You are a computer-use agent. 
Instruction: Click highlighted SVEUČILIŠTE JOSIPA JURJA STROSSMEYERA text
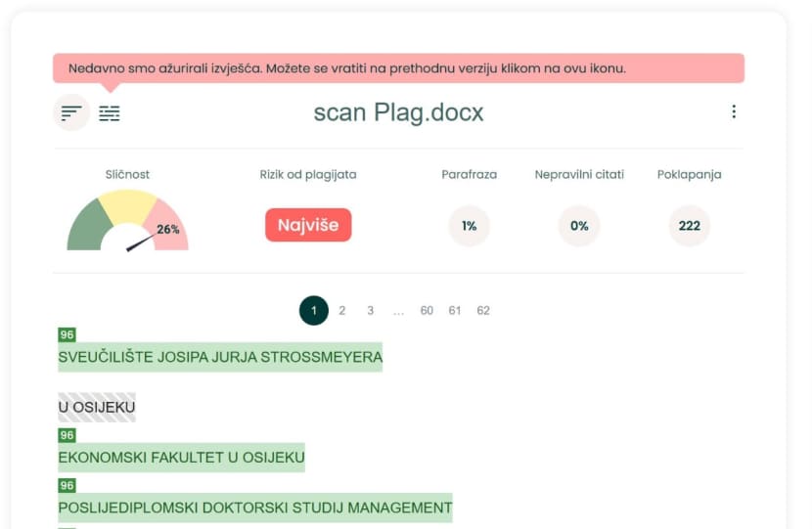click(x=220, y=357)
